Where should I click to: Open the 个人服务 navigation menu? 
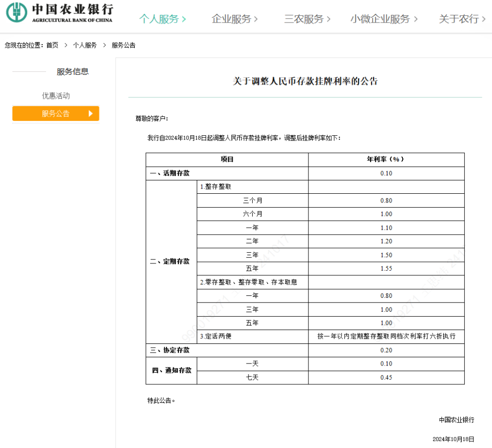[162, 19]
